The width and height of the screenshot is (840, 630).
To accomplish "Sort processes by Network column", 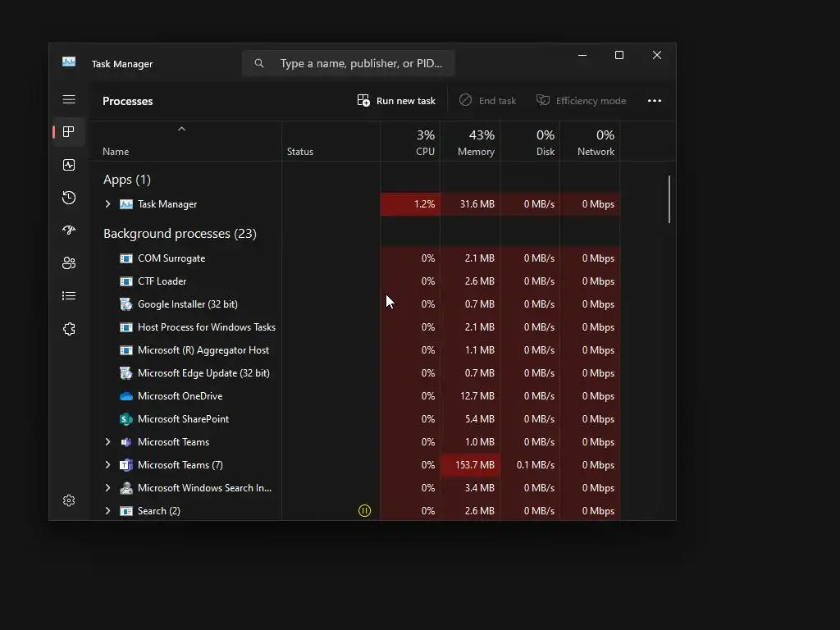I will coord(590,143).
